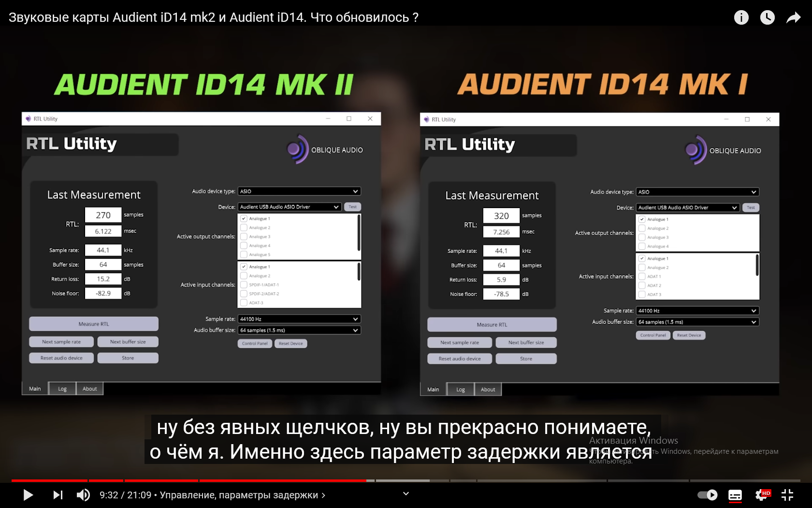This screenshot has width=812, height=508.
Task: Click the Share arrow icon
Action: click(794, 18)
